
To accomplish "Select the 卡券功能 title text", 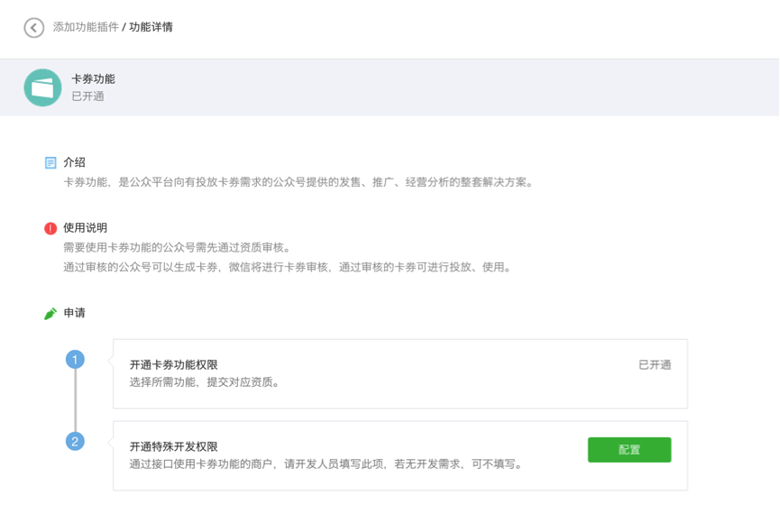I will (93, 78).
